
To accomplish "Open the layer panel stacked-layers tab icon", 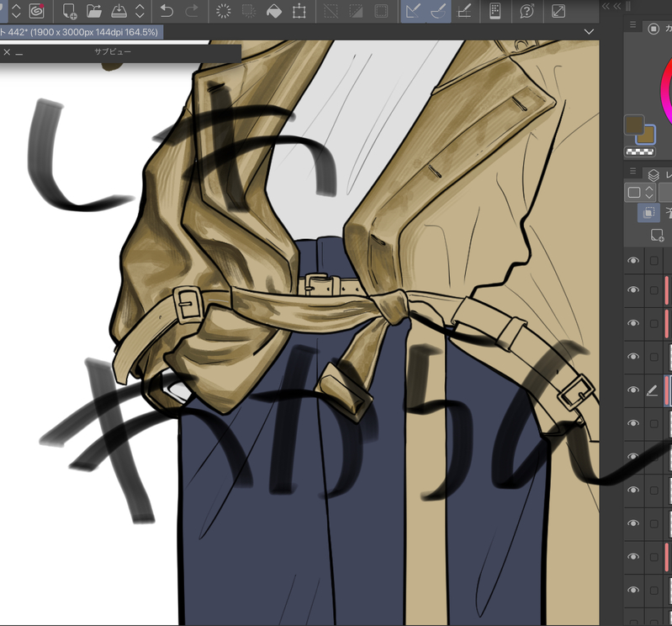I will point(653,175).
